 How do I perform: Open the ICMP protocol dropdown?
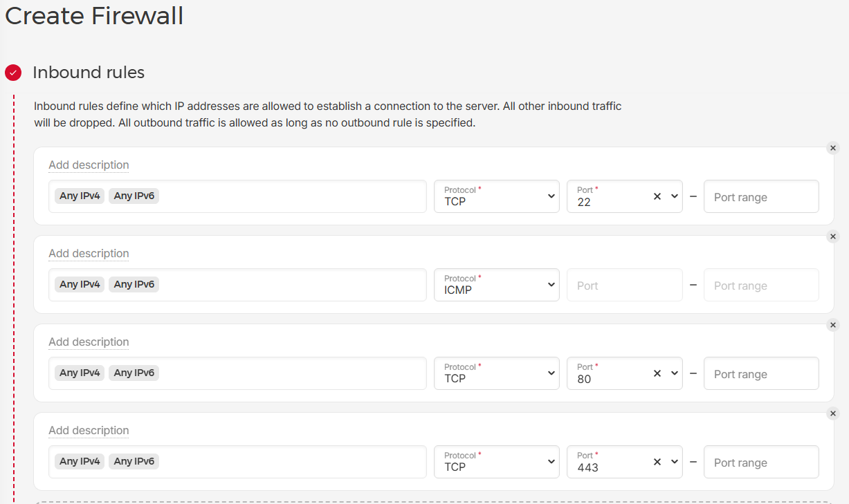[x=496, y=285]
